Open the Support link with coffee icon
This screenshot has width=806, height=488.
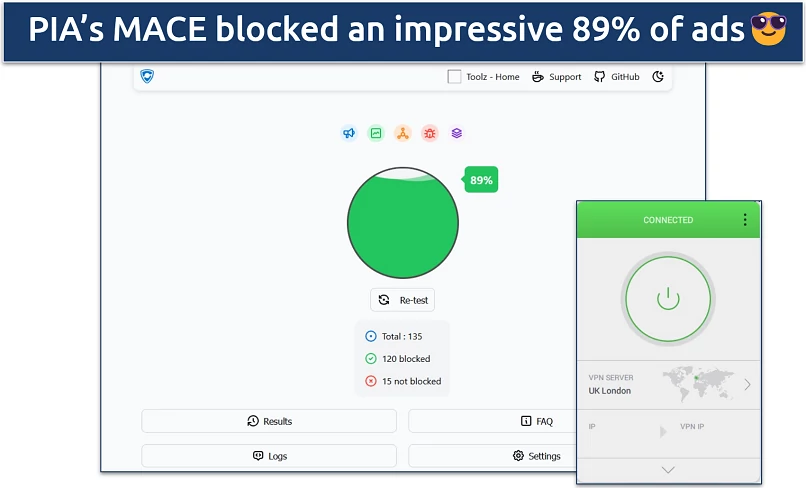(x=557, y=77)
